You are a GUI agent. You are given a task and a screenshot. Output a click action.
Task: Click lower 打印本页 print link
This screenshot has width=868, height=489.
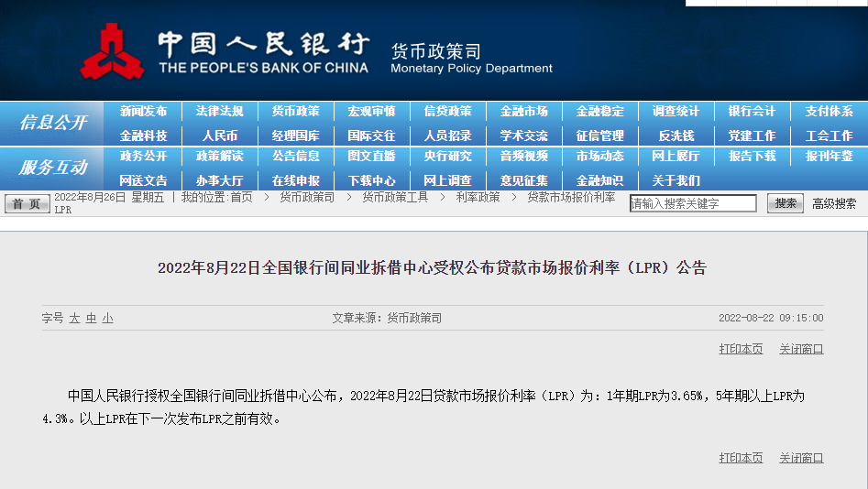[741, 458]
